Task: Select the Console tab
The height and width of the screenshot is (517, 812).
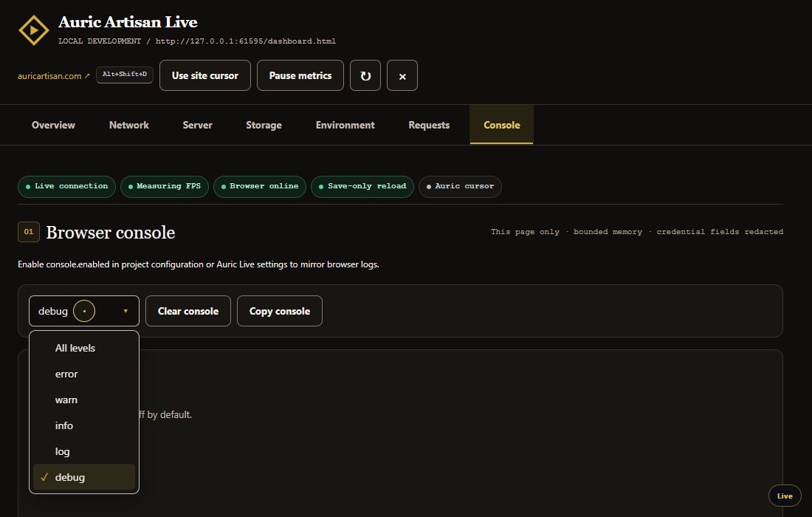Action: click(x=501, y=125)
